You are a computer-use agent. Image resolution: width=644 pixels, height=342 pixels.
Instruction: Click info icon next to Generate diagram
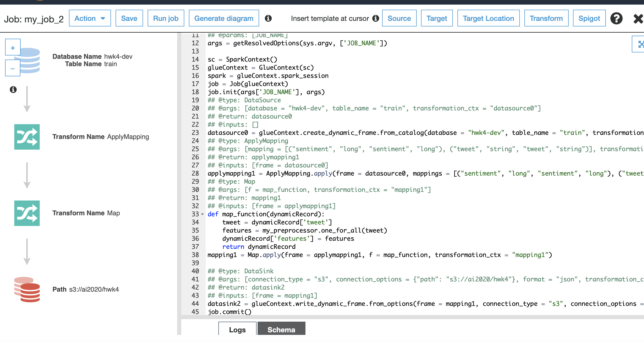point(268,18)
